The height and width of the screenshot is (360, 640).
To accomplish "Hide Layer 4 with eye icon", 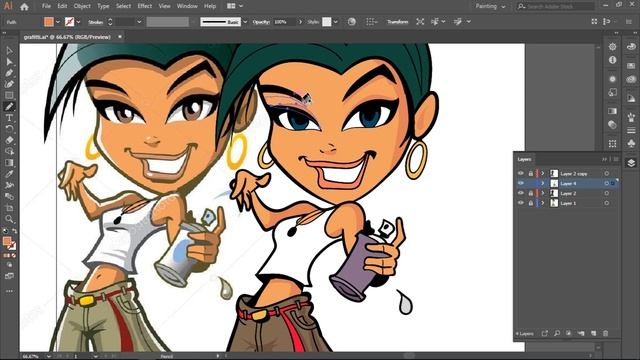I will (521, 183).
